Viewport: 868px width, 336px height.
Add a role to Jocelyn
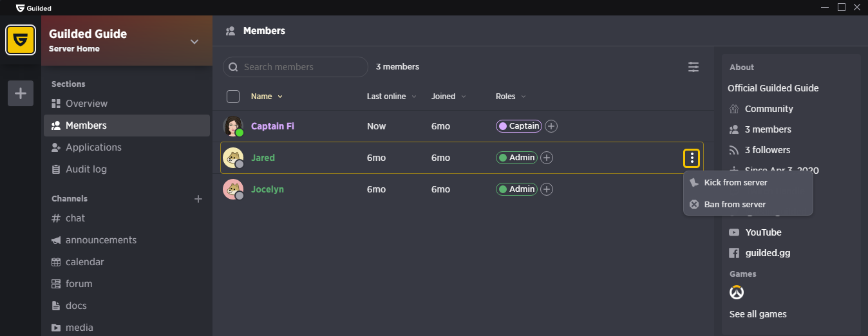click(x=547, y=189)
